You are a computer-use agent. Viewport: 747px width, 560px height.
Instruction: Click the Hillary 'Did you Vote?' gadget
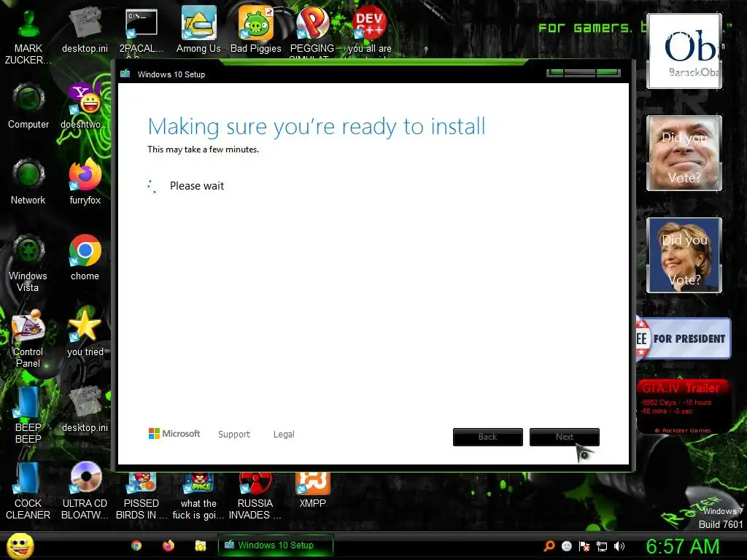tap(684, 255)
